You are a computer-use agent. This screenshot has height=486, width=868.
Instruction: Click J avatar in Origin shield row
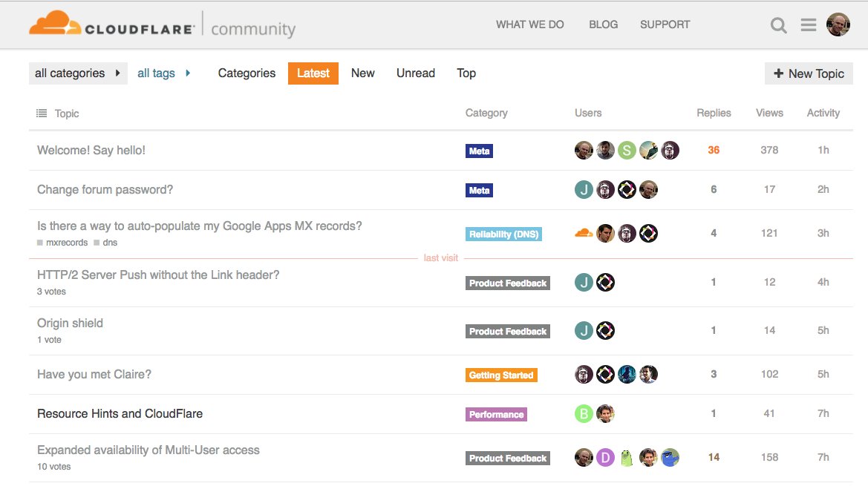click(584, 331)
